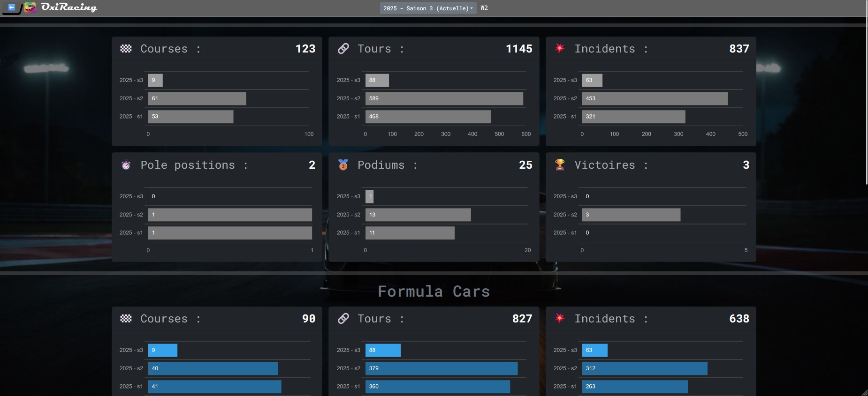Click the blue 2025 - s1 bar showing 41 courses
This screenshot has width=868, height=396.
click(215, 387)
